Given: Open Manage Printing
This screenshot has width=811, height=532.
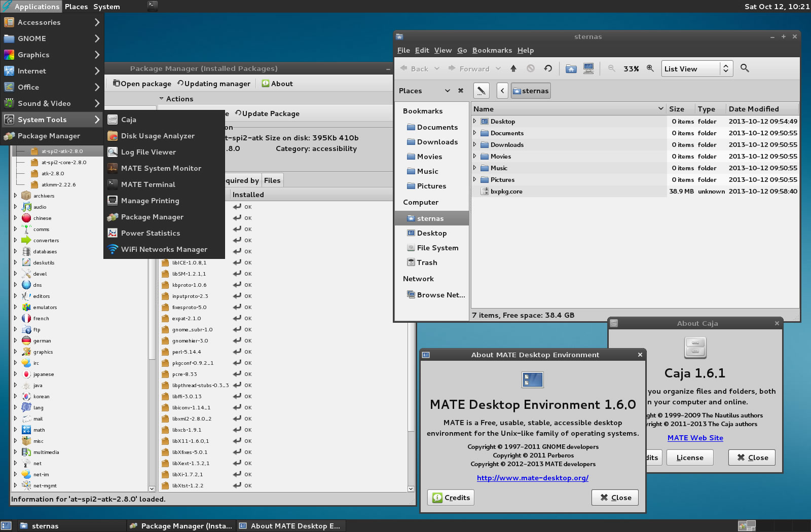Looking at the screenshot, I should click(164, 201).
